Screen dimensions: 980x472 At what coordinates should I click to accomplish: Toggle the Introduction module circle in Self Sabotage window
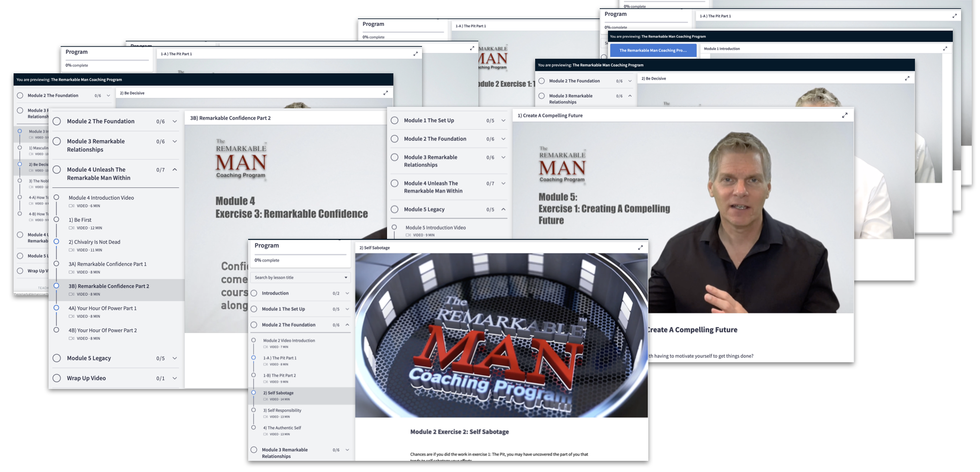click(254, 293)
